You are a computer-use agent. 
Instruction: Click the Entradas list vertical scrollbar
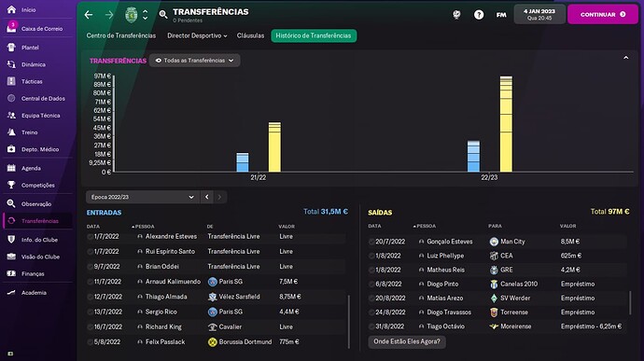[349, 322]
